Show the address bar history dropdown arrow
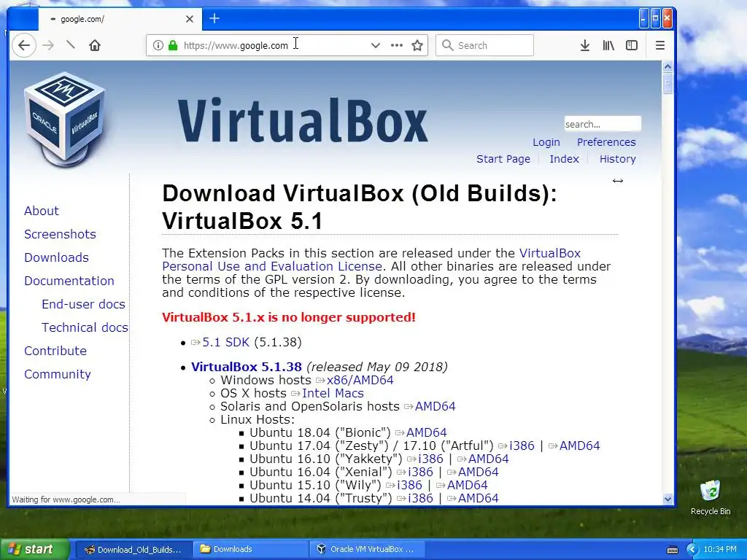The image size is (747, 560). click(376, 45)
